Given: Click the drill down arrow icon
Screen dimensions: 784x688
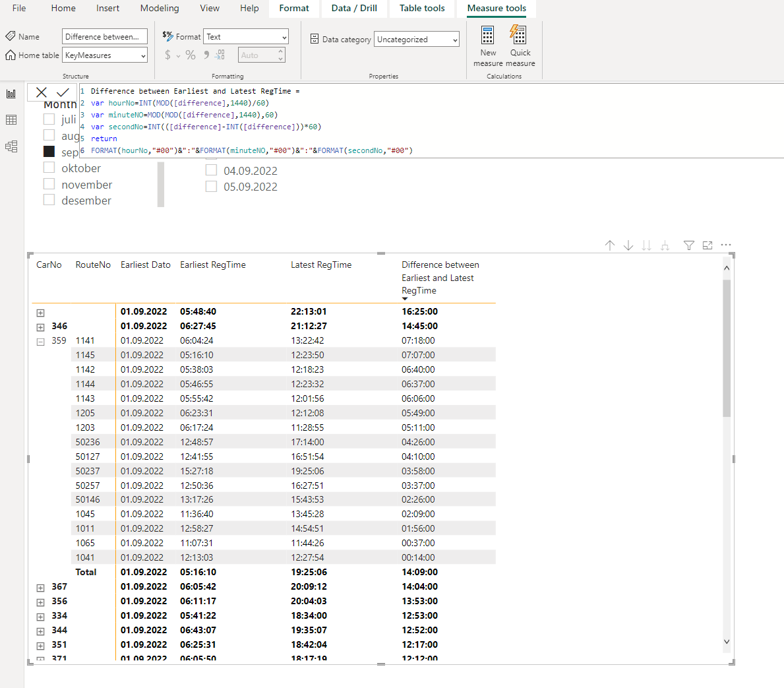Looking at the screenshot, I should 628,245.
